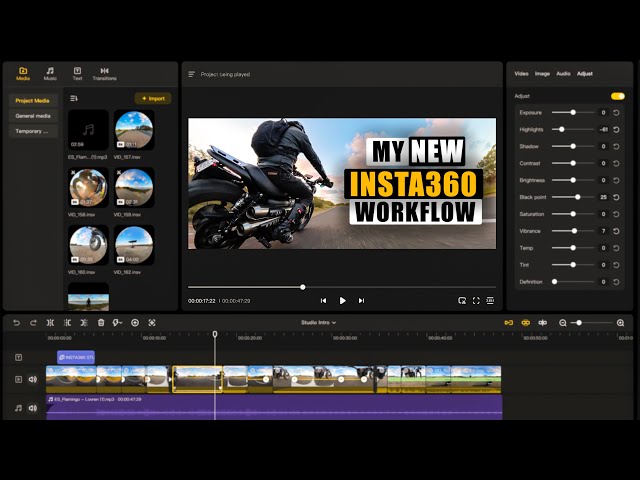Screen dimensions: 640x480
Task: Switch to the Media tab
Action: click(23, 74)
